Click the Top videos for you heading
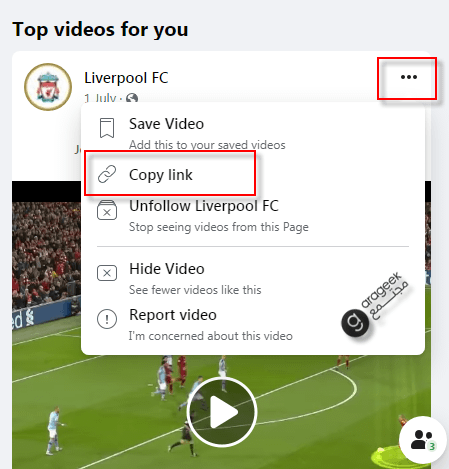This screenshot has width=449, height=469. [x=100, y=29]
